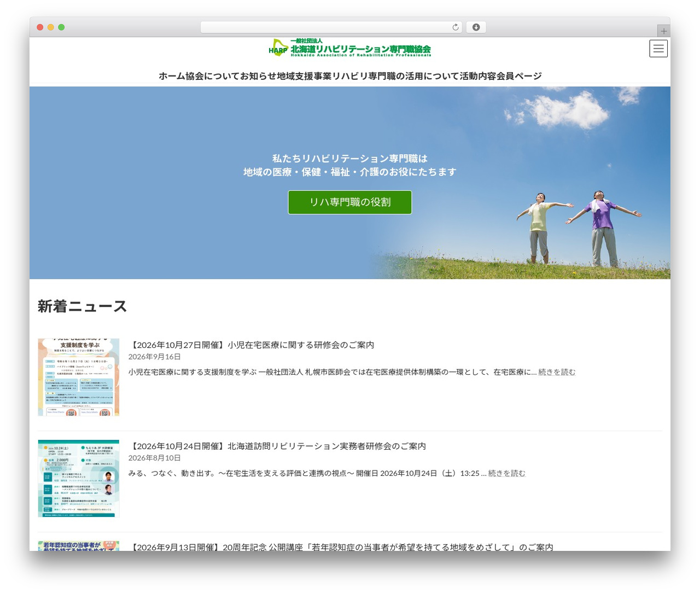
Task: Focus the browser address bar
Action: [x=331, y=27]
